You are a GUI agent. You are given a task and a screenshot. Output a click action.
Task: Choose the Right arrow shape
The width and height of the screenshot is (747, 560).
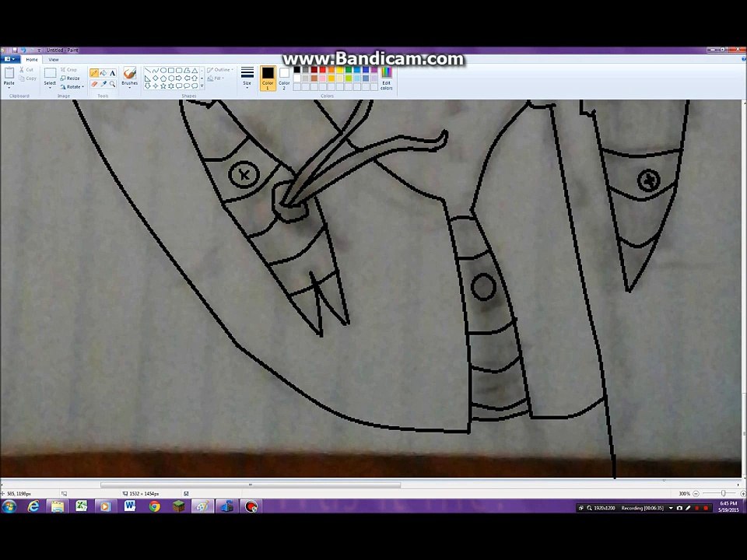tap(179, 78)
